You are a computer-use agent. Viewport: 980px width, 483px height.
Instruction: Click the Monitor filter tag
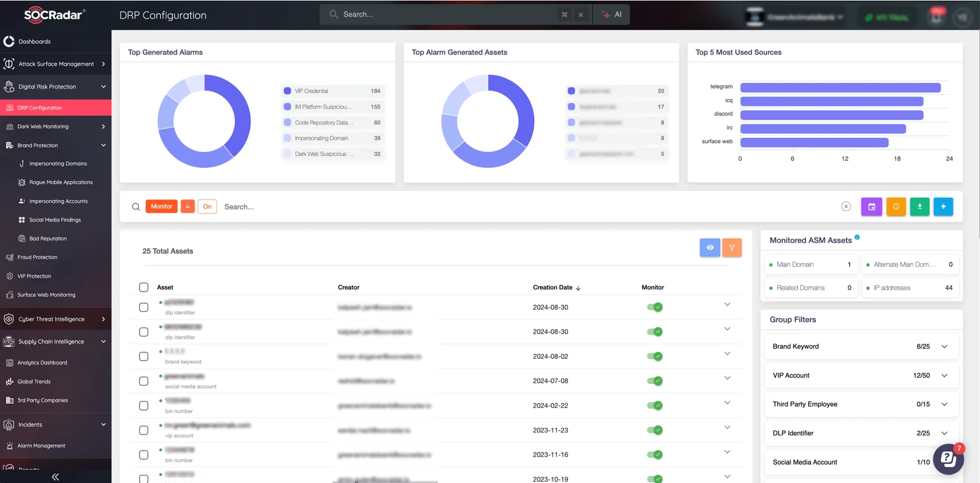[x=161, y=206]
